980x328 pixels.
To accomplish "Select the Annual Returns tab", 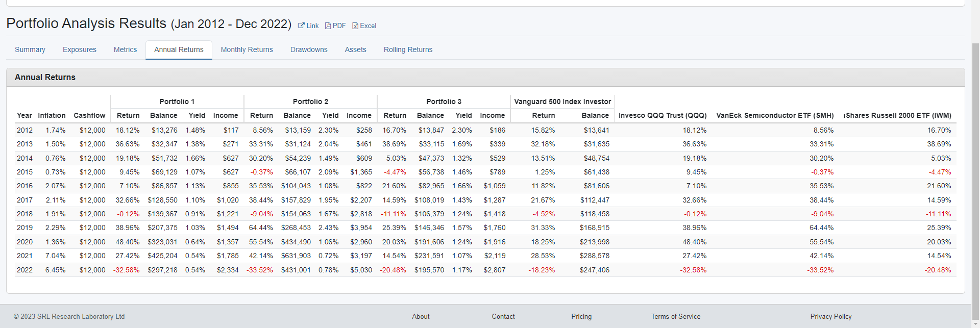I will pos(179,49).
